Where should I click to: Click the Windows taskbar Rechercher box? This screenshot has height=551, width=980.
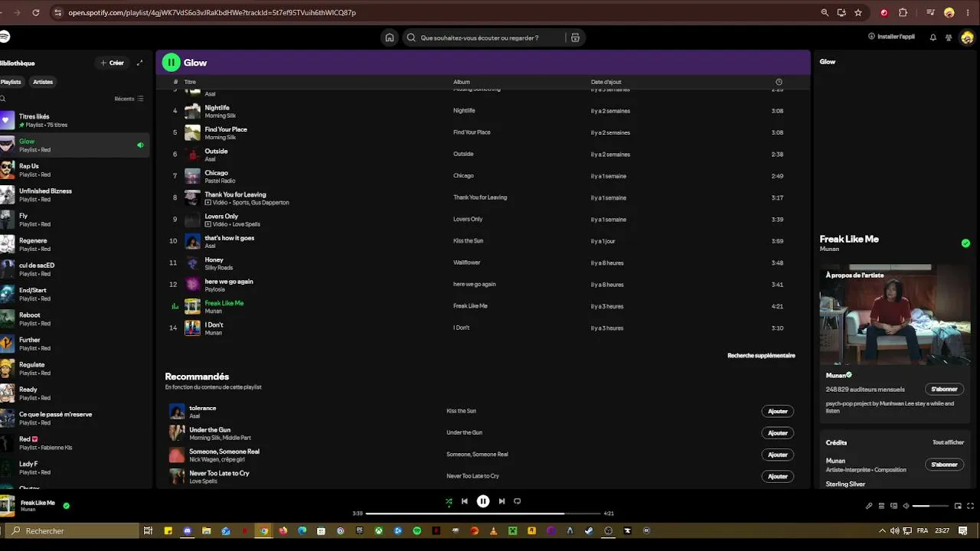[71, 531]
